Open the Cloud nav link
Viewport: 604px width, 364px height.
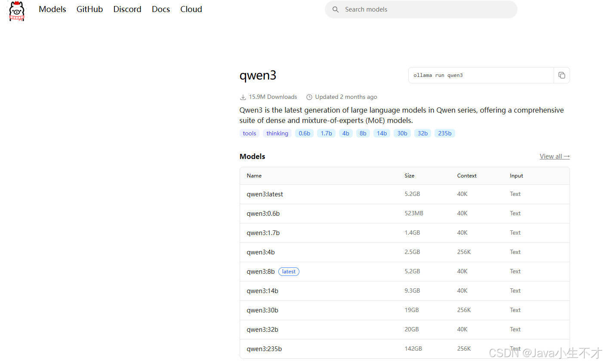[191, 9]
